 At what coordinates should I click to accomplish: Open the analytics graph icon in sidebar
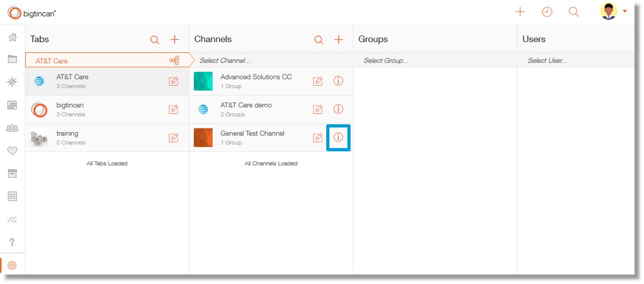click(x=12, y=219)
